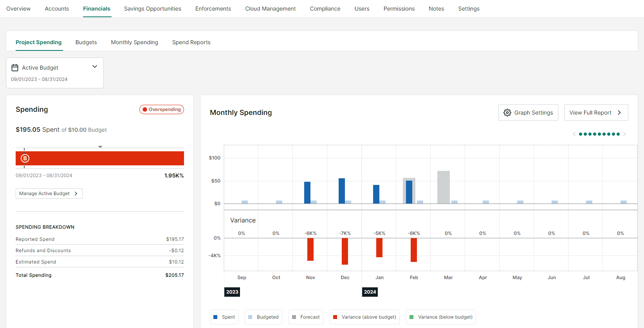The height and width of the screenshot is (328, 644).
Task: Toggle Variance (below budget) legend series
Action: pos(441,317)
